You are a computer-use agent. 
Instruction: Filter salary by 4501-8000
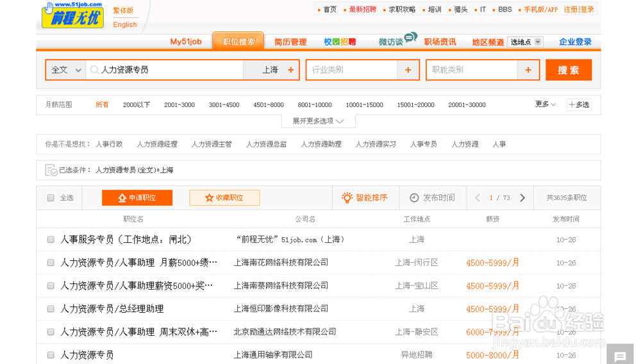[x=269, y=105]
